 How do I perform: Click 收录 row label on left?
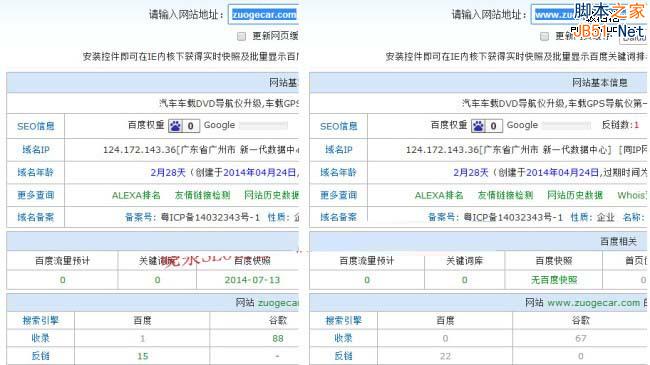pos(41,338)
